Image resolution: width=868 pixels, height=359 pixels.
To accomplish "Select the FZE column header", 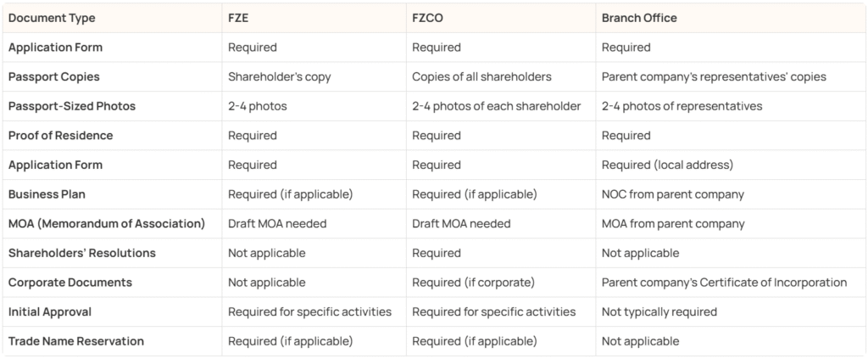I will (x=239, y=18).
